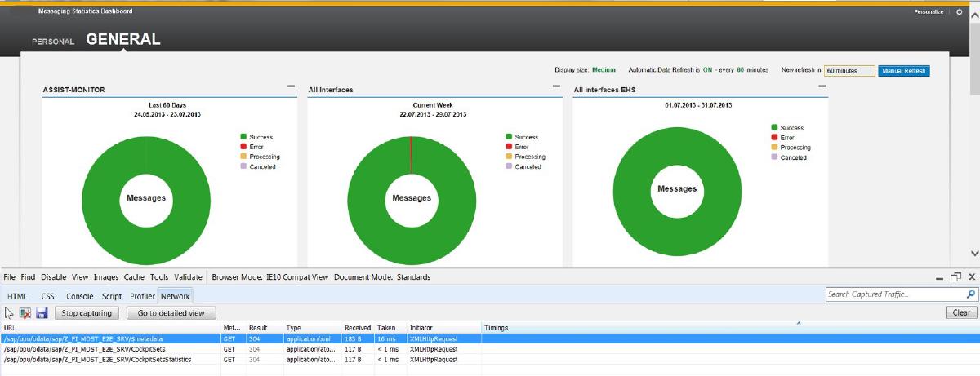
Task: Click the save captured traffic floppy icon
Action: point(42,312)
